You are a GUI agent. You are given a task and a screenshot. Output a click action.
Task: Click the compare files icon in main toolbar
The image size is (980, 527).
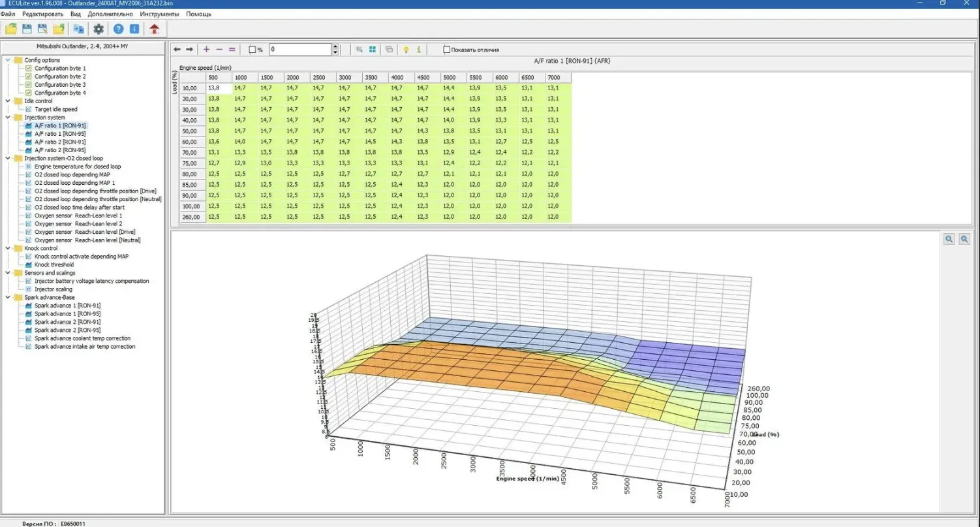point(78,29)
